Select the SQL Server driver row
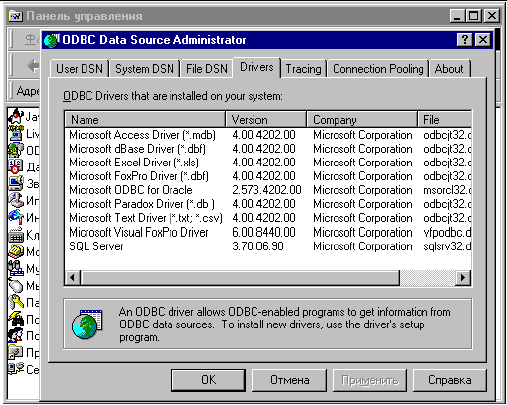Screen dimensions: 507x405 [x=268, y=246]
